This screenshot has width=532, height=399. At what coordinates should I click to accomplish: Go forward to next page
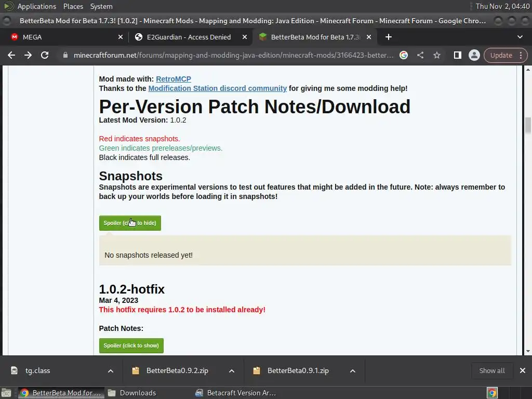coord(28,55)
